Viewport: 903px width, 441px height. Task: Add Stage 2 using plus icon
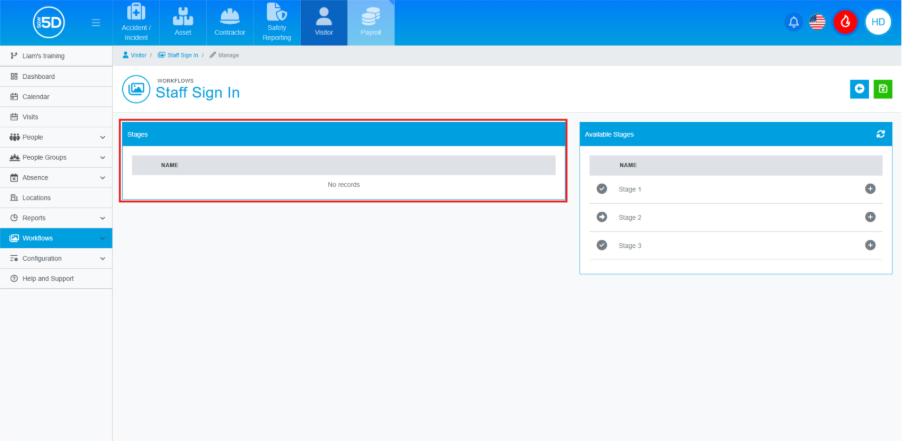[x=870, y=217]
